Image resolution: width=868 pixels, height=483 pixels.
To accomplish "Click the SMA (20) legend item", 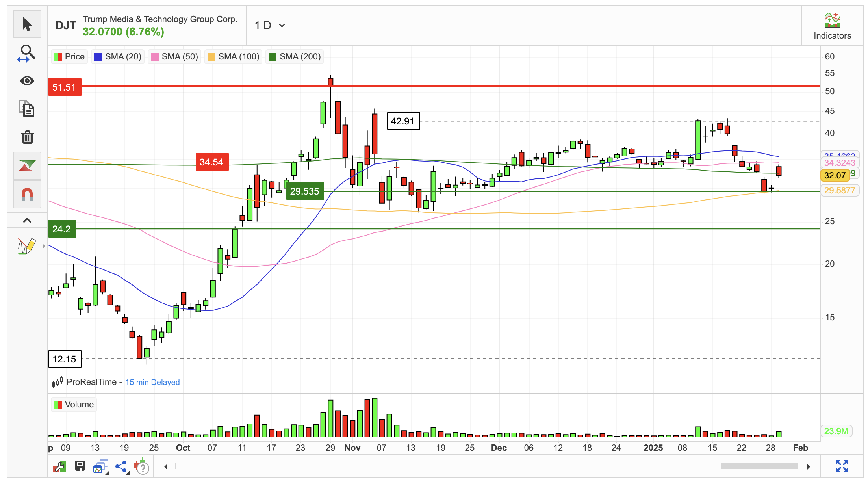I will point(117,57).
